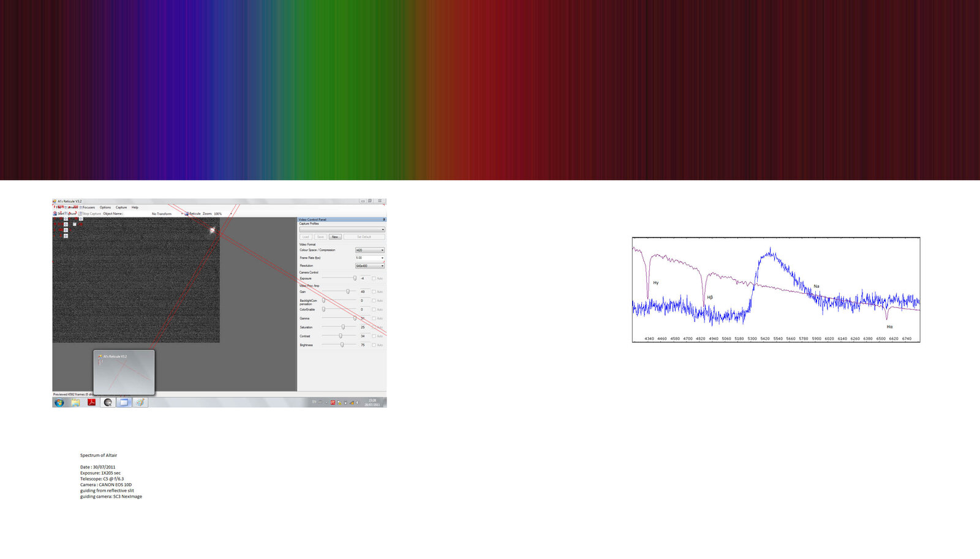Screen dimensions: 980x559
Task: Open the Help menu
Action: point(135,208)
